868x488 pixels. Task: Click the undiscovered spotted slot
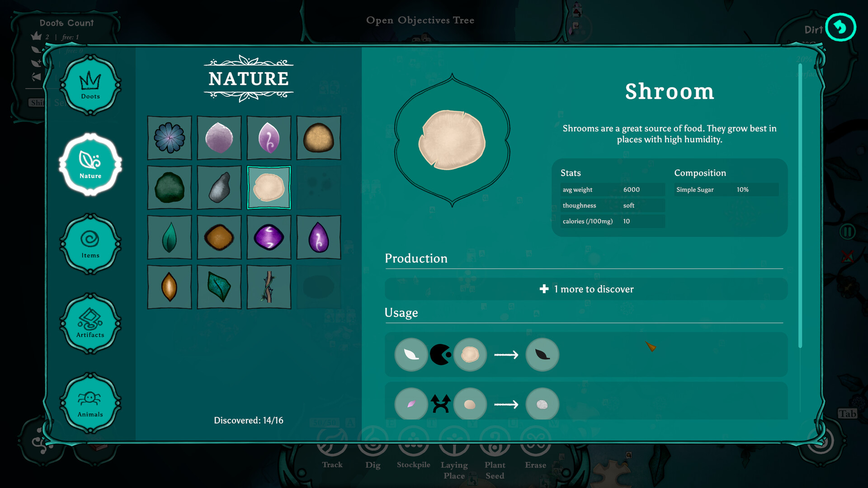pyautogui.click(x=319, y=188)
